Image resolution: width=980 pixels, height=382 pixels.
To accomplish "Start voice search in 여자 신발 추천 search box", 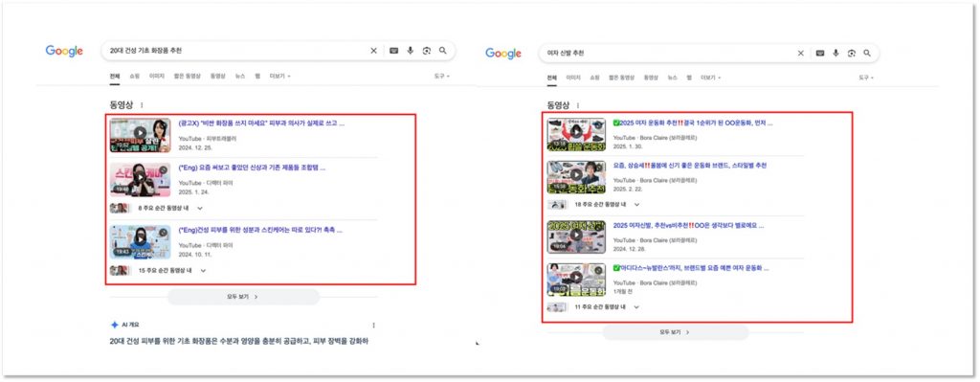I will pyautogui.click(x=835, y=54).
